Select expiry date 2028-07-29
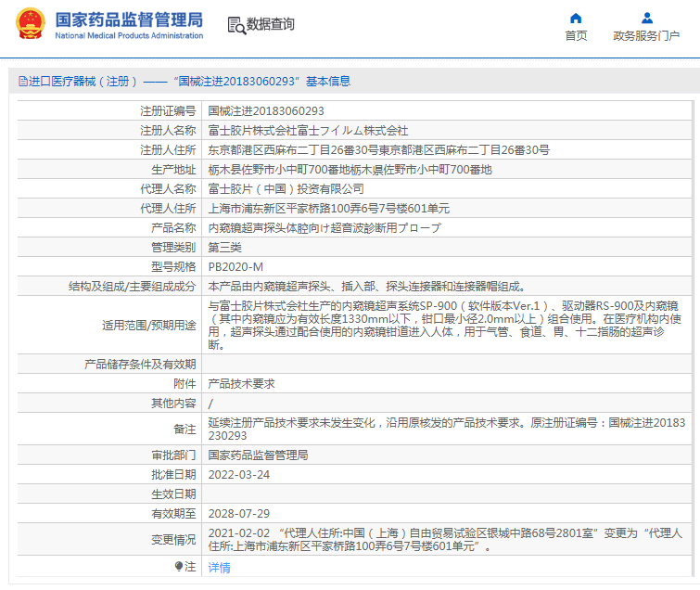 click(x=239, y=514)
